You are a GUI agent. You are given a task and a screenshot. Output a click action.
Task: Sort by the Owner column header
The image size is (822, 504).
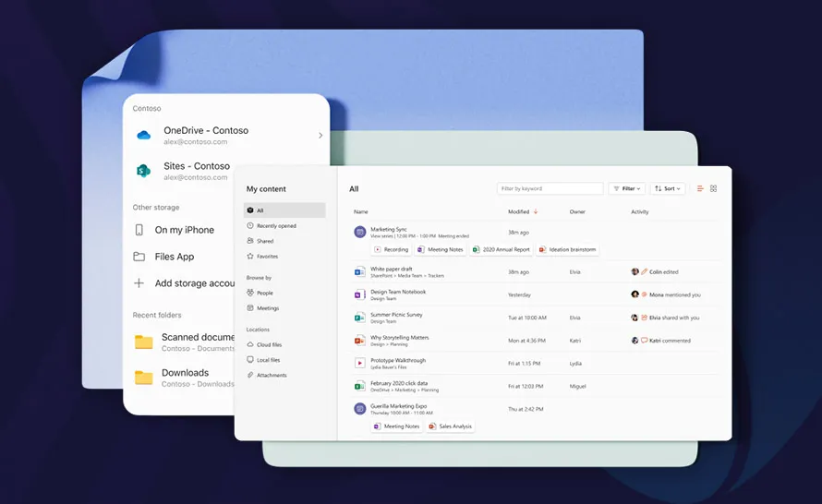tap(577, 211)
